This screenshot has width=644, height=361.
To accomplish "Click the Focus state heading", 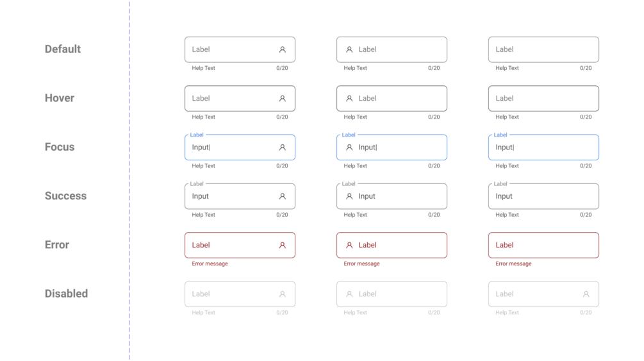I will click(x=60, y=147).
